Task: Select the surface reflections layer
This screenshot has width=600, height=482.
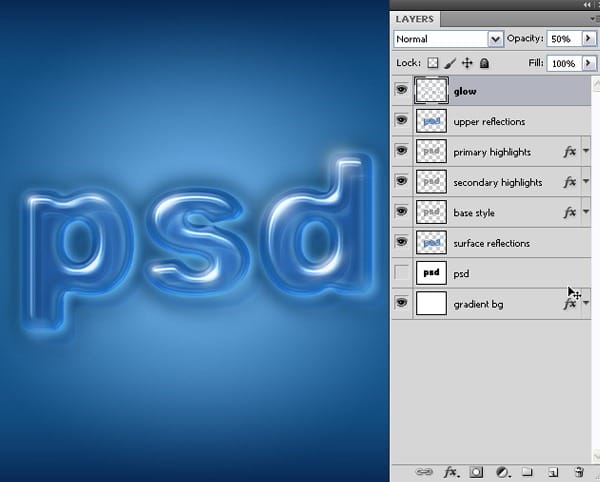Action: point(491,243)
